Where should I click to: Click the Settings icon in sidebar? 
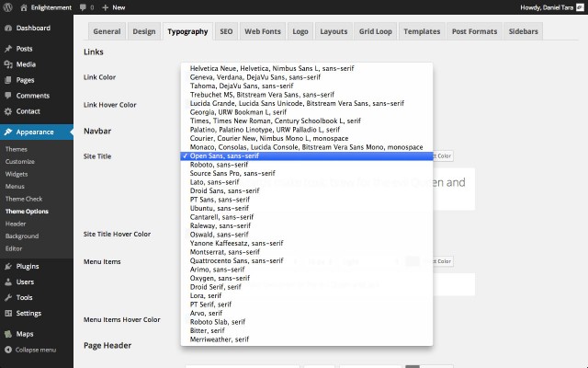[8, 314]
